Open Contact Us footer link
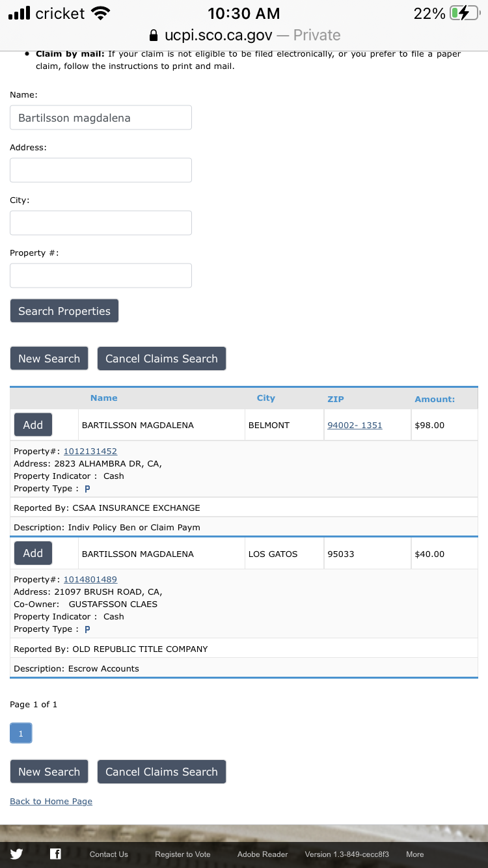The image size is (488, 868). click(x=109, y=854)
